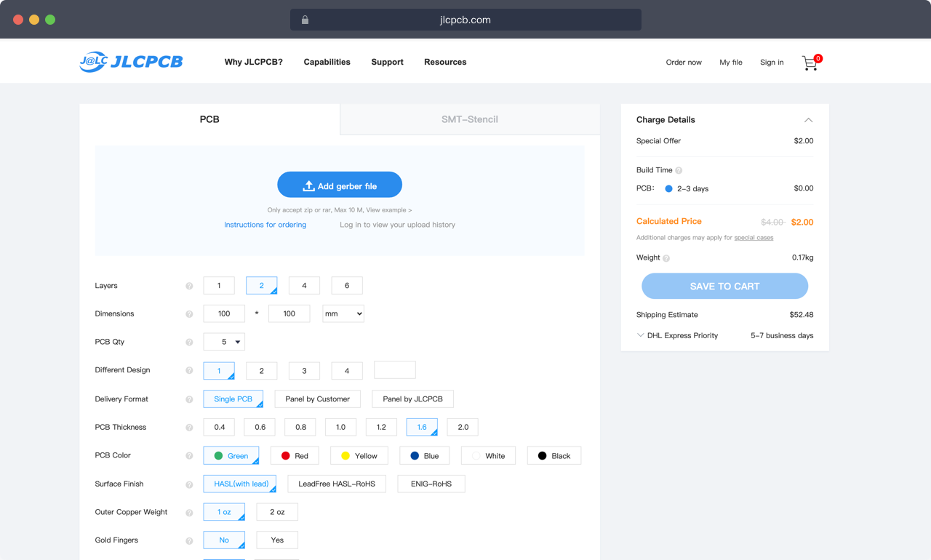Collapse the Charge Details panel

click(808, 120)
